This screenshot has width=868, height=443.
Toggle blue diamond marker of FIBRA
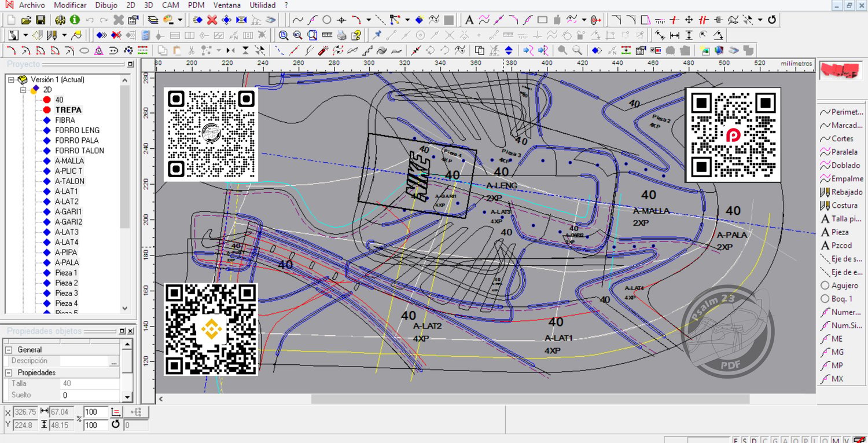(x=47, y=120)
